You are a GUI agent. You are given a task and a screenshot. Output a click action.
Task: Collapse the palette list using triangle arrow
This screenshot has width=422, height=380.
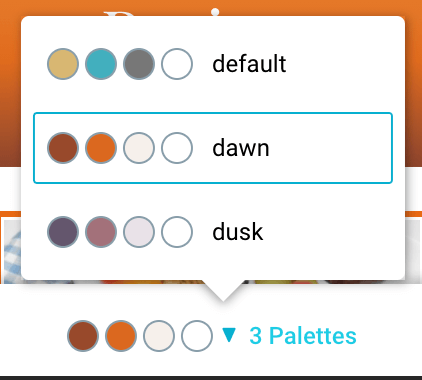[229, 335]
